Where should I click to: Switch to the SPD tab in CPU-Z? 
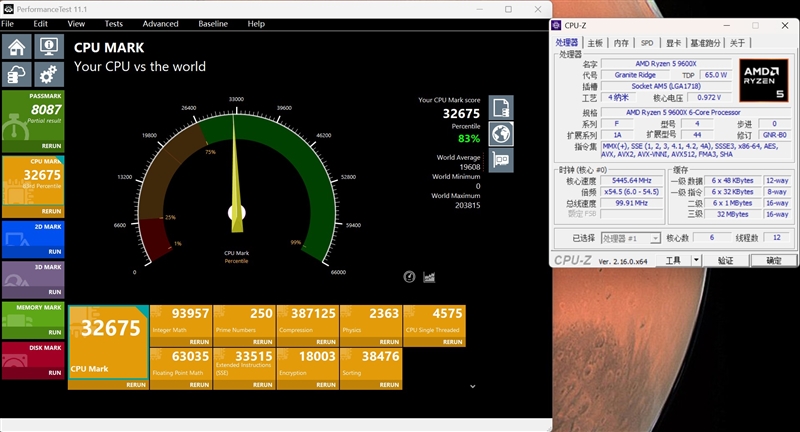[x=647, y=43]
